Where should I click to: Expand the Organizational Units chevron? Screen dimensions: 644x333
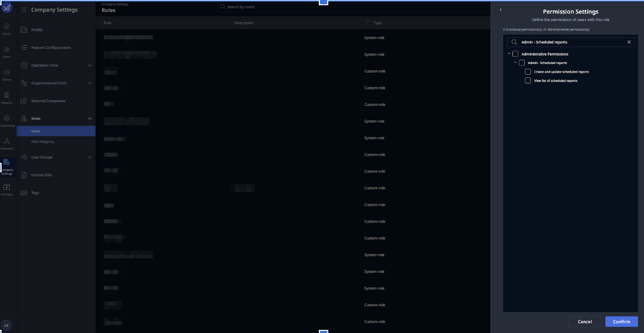[x=90, y=83]
